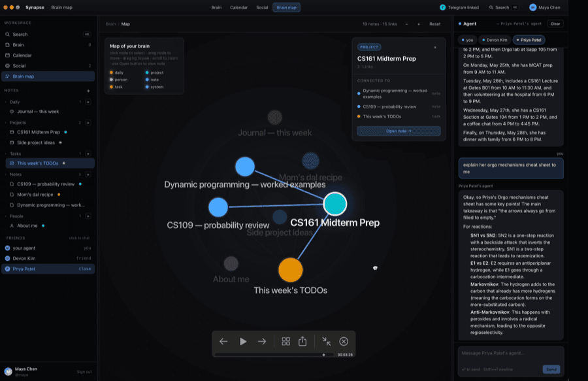Add a new note with the Notes plus
The height and width of the screenshot is (381, 588).
88,91
